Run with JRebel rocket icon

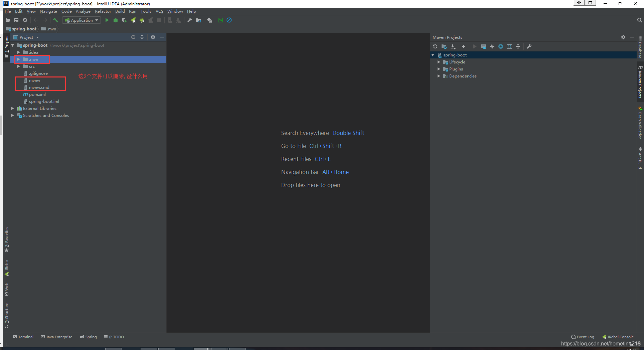click(133, 20)
